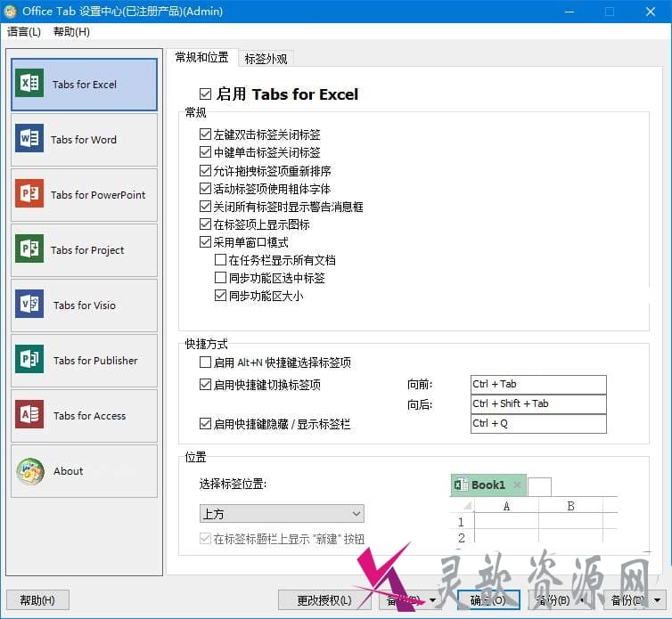Disable 允许拖拽标签项重新排序
Screen dimensions: 672x619
(205, 170)
